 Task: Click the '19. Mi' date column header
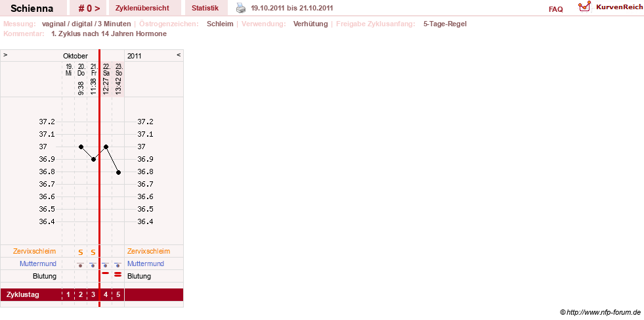coord(68,70)
